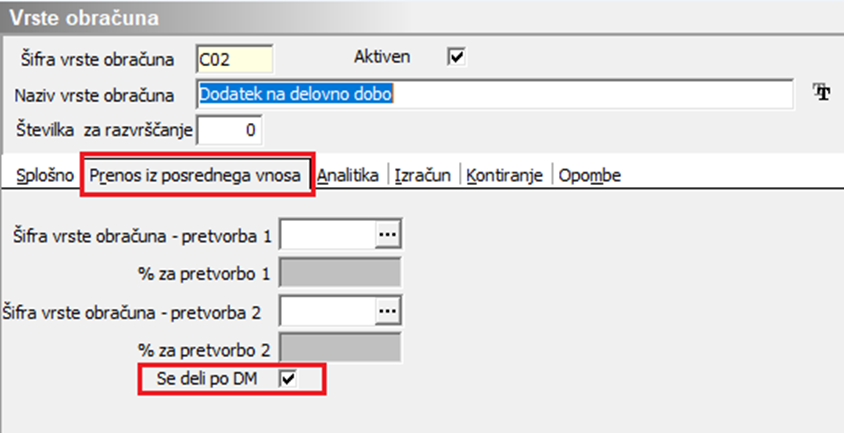Screen dimensions: 844x433
Task: Click the % za pretvorbo 2 field
Action: (x=340, y=348)
